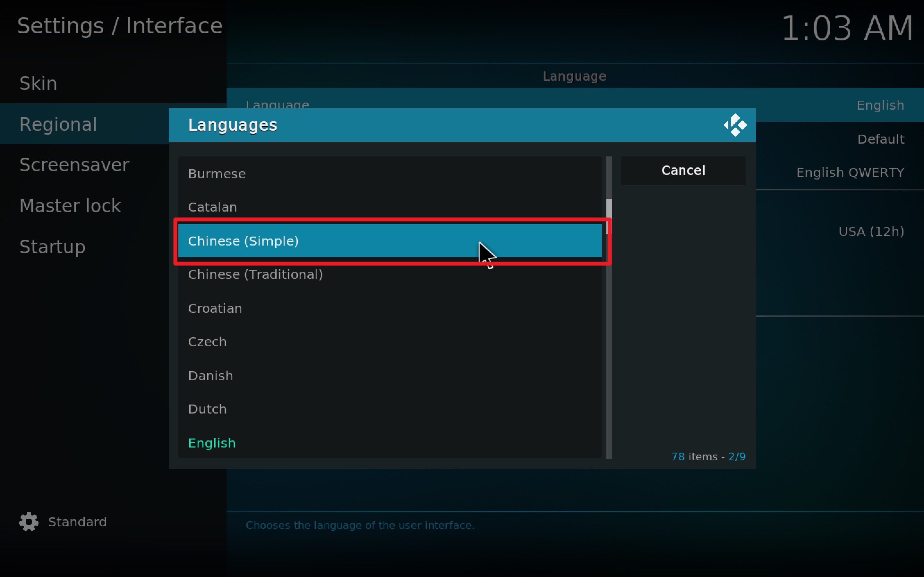Screen dimensions: 924x577
Task: Open the Screensaver settings category
Action: 74,165
